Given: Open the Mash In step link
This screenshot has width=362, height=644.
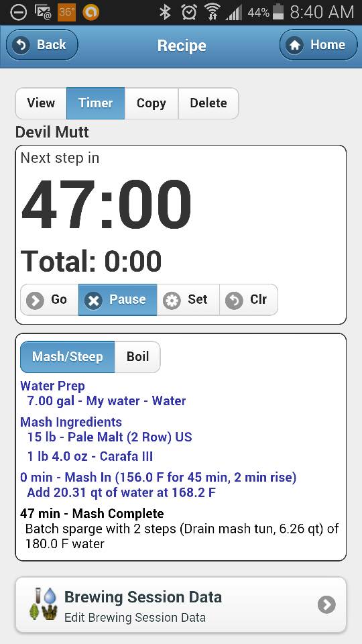Looking at the screenshot, I should click(158, 477).
